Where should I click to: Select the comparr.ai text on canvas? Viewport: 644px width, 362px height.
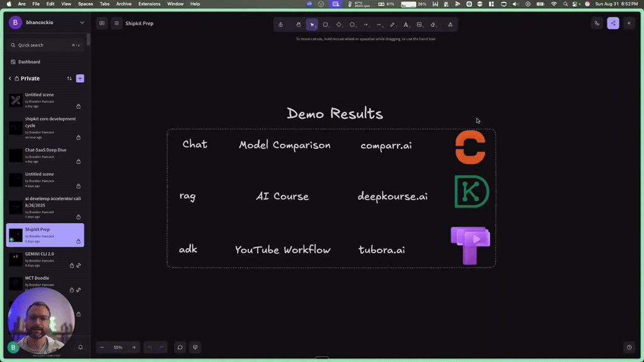[x=386, y=145]
